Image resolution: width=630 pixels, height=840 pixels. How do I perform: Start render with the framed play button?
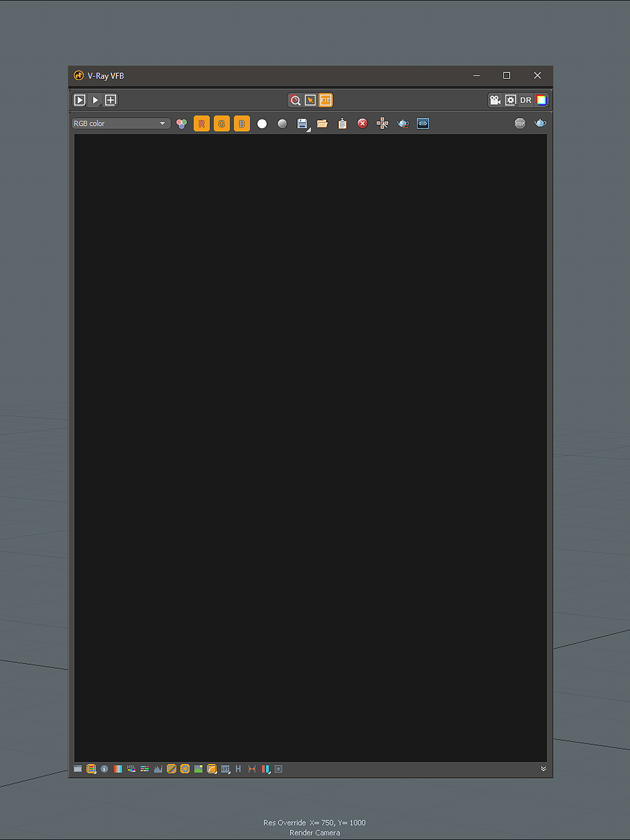pos(79,100)
